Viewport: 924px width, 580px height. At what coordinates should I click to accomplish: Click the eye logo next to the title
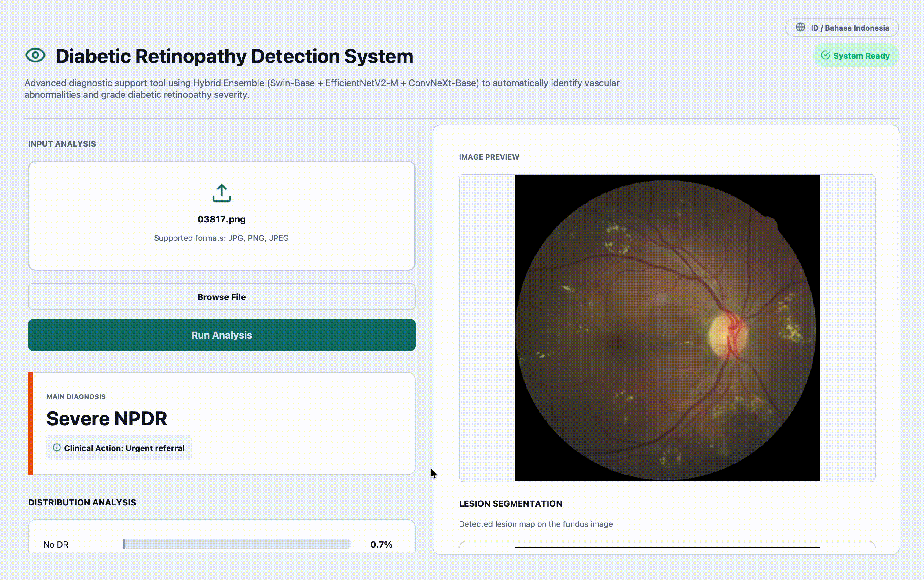pos(35,55)
